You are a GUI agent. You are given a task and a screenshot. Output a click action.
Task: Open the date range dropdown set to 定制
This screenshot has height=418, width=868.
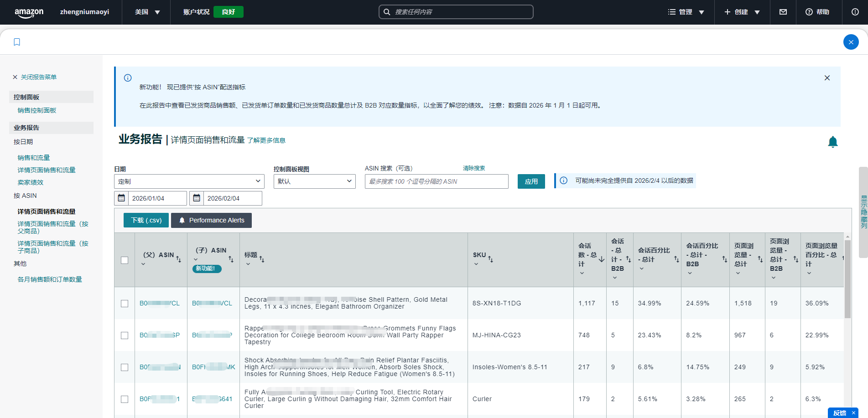189,181
